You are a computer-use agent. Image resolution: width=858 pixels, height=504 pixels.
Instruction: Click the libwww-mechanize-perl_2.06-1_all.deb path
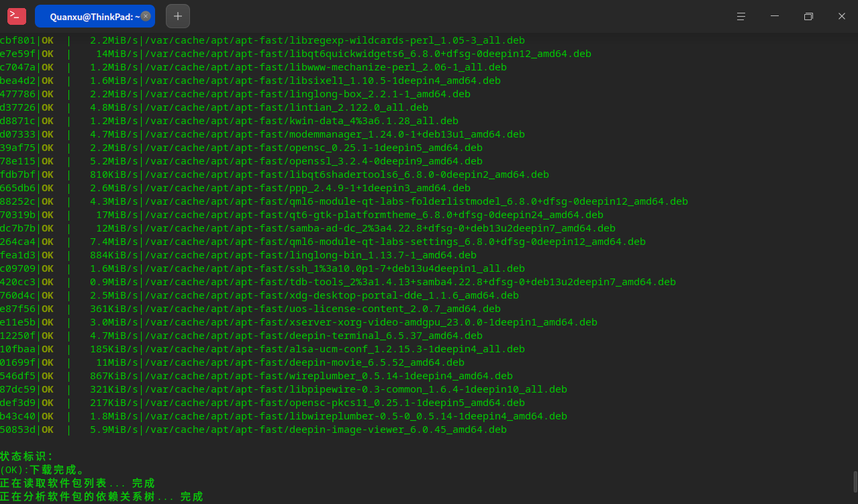point(326,67)
